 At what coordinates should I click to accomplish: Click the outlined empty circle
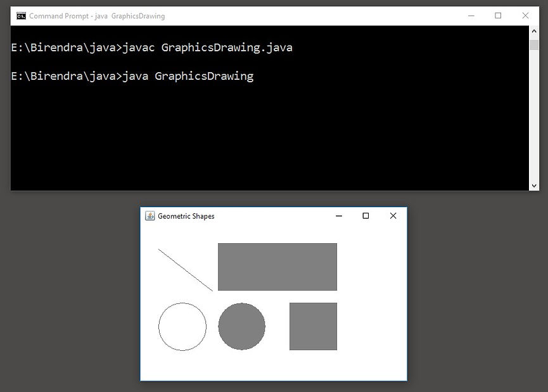(182, 327)
